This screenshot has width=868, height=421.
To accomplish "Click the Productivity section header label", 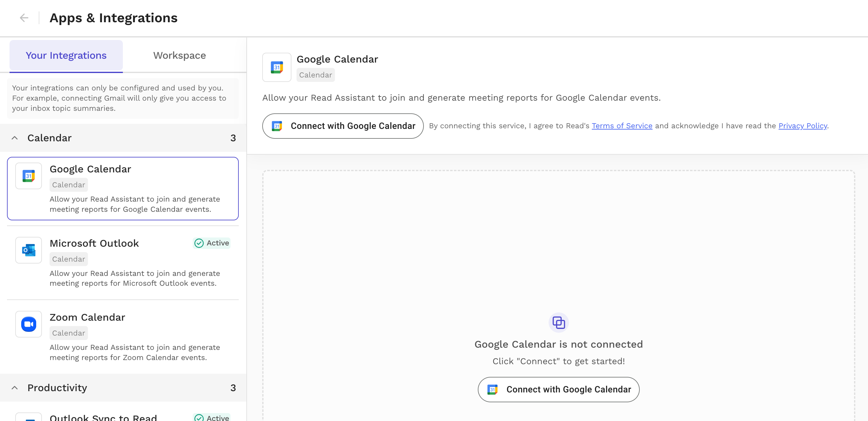I will point(57,388).
